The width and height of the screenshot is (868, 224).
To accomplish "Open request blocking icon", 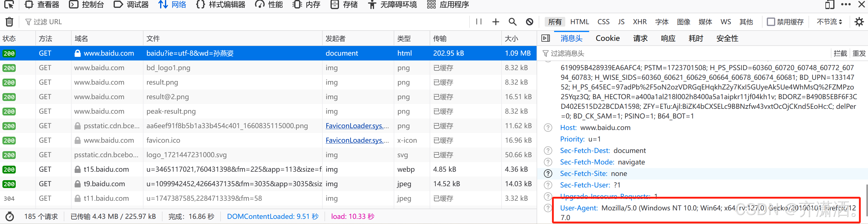I will click(530, 22).
